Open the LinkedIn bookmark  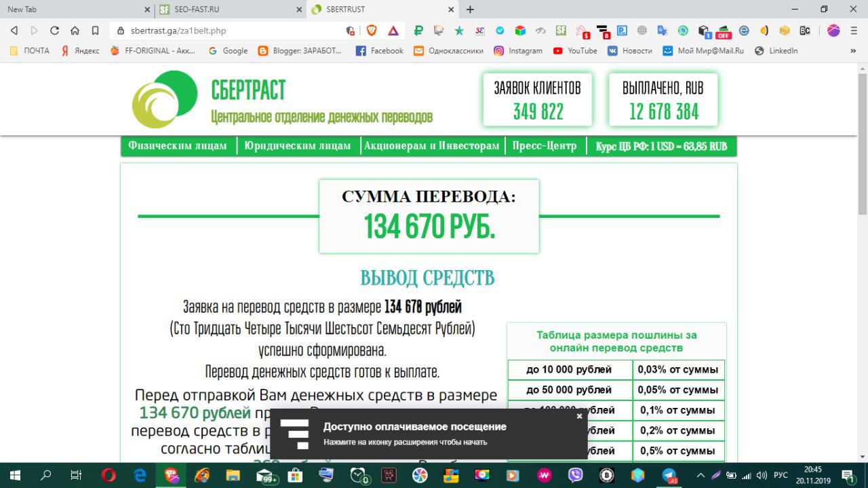[x=776, y=51]
